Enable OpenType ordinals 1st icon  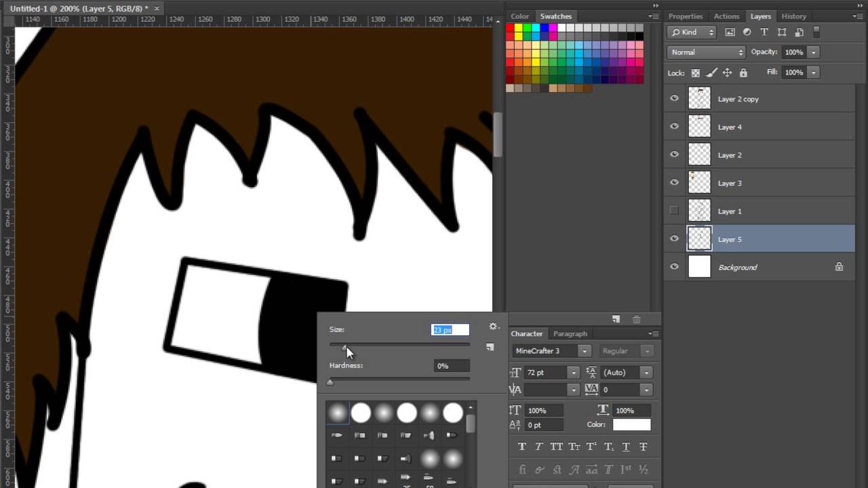tap(626, 470)
